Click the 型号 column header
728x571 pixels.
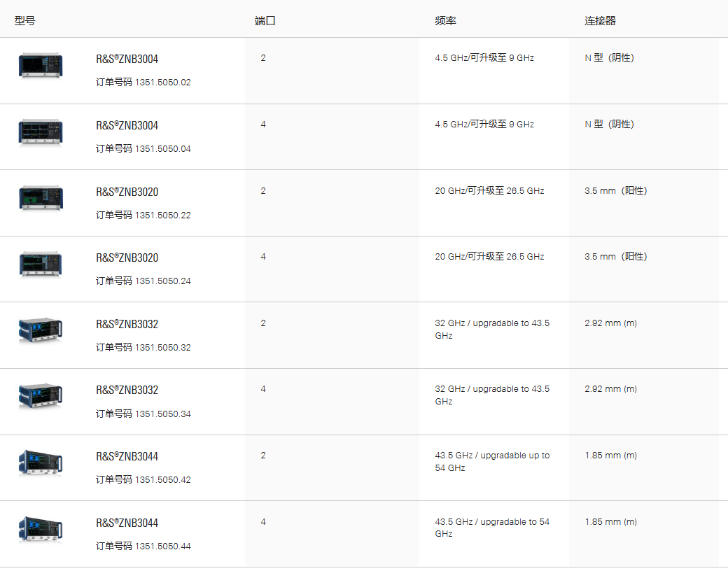[24, 21]
